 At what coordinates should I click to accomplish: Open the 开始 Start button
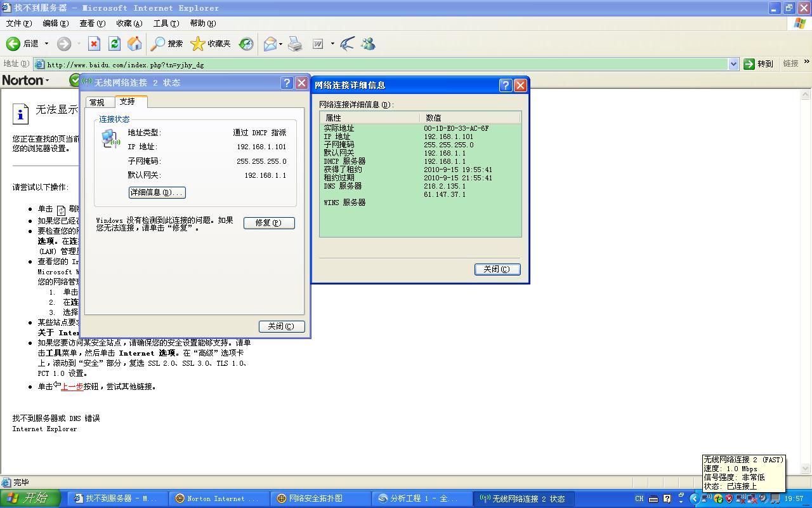coord(30,498)
